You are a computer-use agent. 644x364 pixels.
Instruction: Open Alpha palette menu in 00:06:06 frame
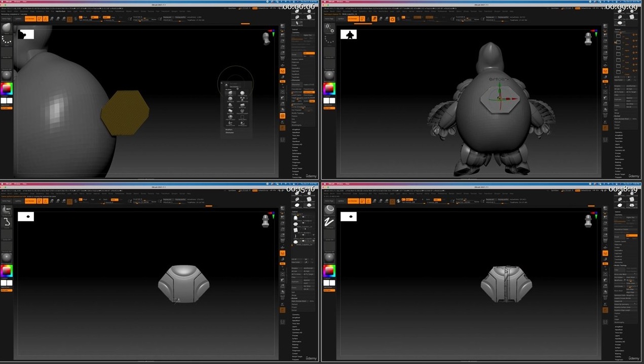[3, 11]
